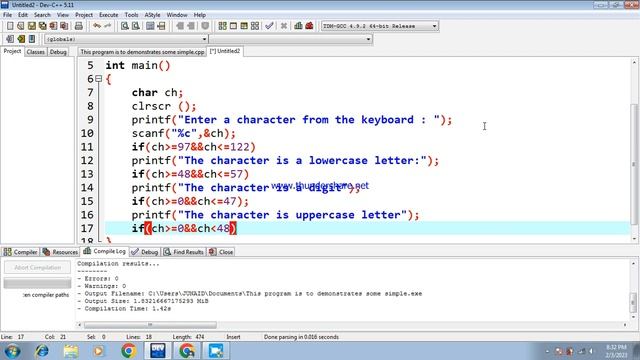
Task: Click the compilation progress bar
Action: pyautogui.click(x=38, y=283)
